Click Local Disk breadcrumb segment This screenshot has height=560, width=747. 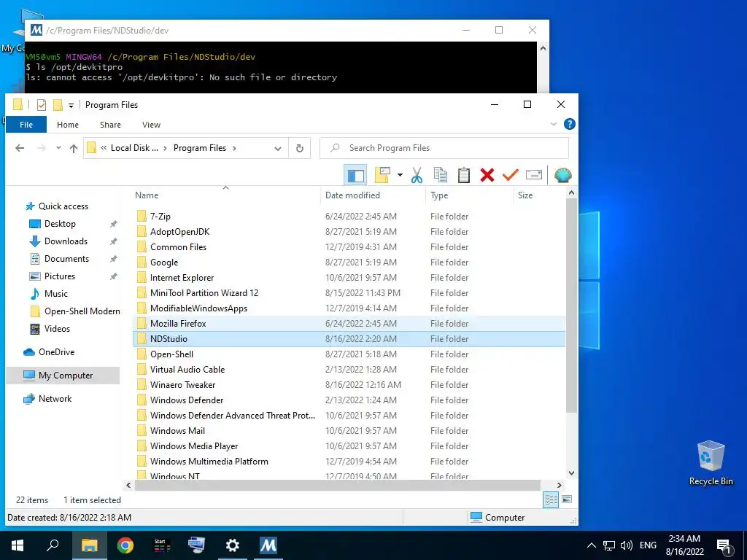click(134, 148)
